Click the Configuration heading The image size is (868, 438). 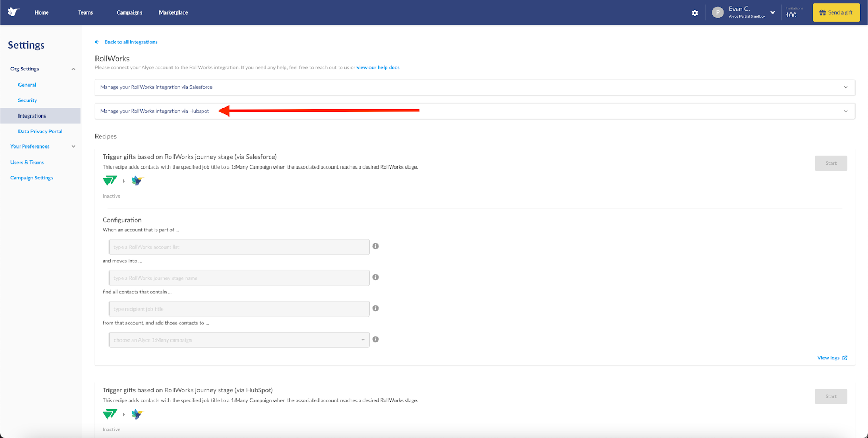coord(122,220)
